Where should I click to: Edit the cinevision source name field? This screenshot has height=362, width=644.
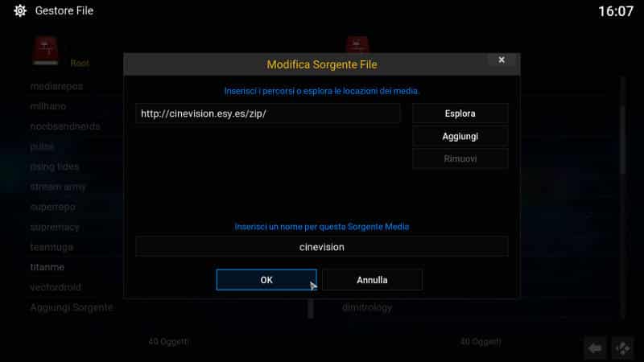321,247
